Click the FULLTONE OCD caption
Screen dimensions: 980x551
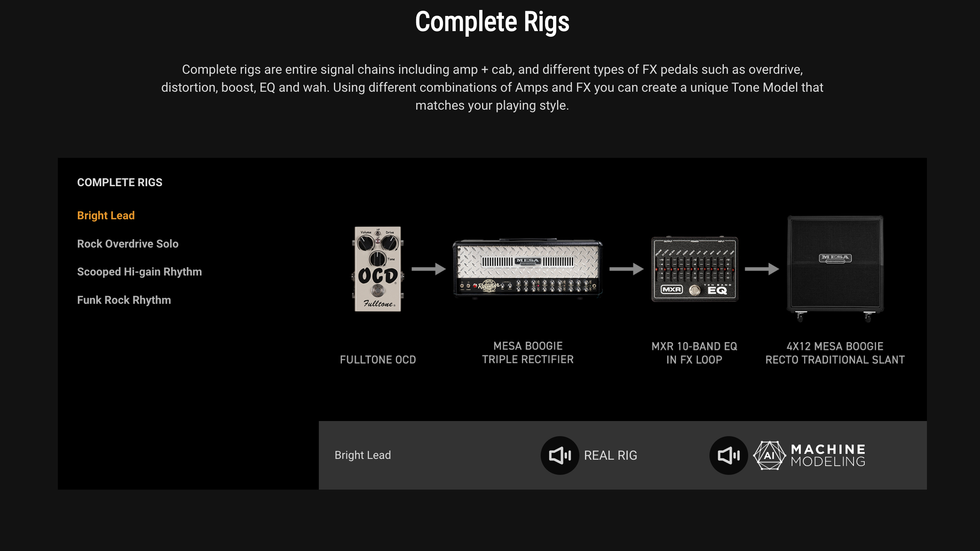coord(378,360)
